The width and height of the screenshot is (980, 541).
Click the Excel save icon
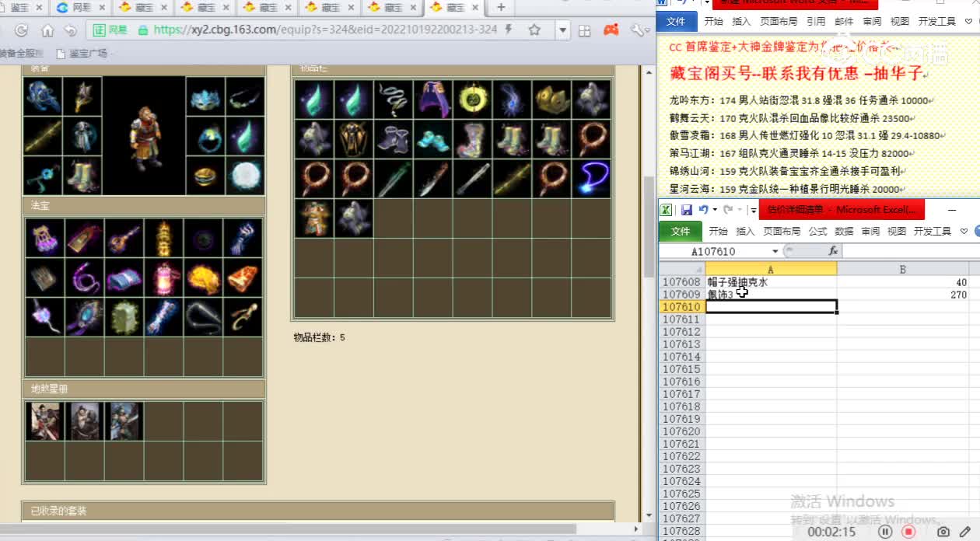[x=687, y=210]
